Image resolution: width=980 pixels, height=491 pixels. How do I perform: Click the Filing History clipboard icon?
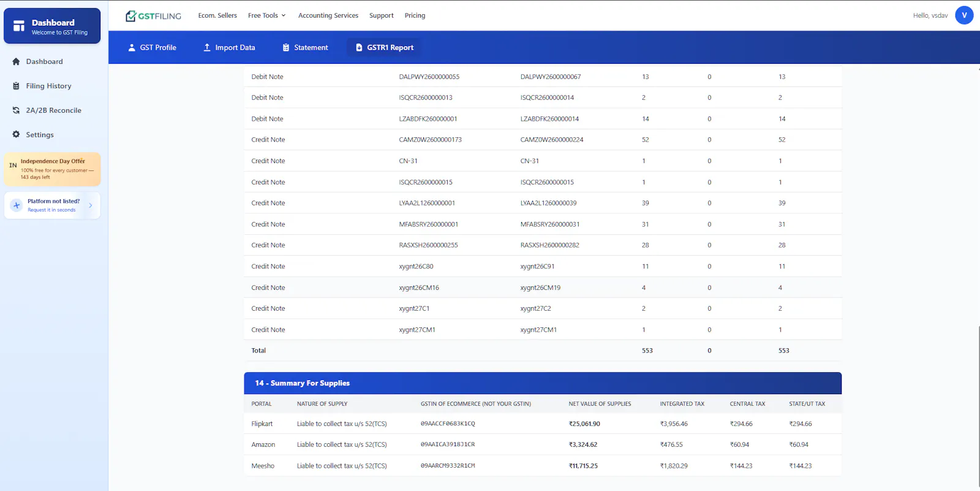tap(16, 86)
